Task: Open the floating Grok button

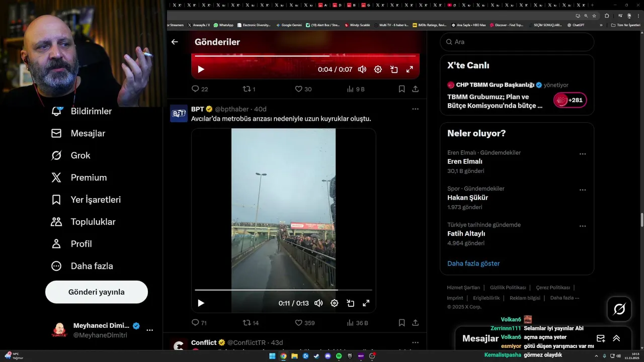Action: 619,309
